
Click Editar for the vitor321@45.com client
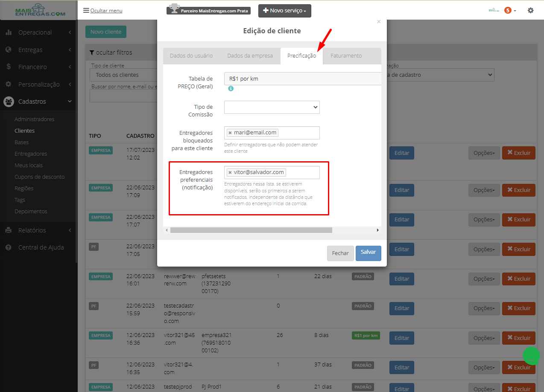click(402, 338)
